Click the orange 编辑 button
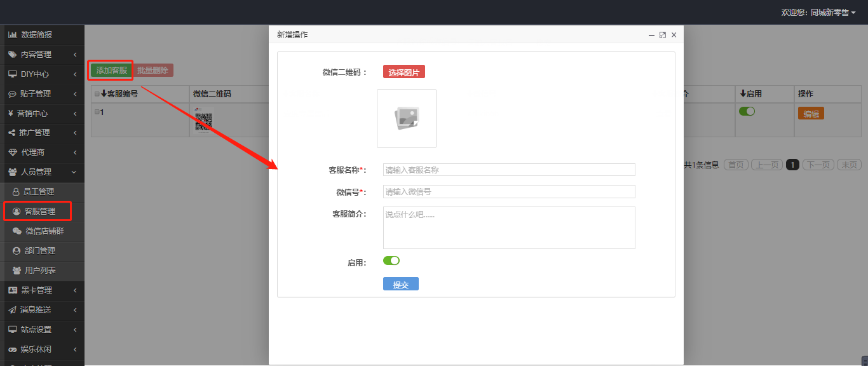 (811, 113)
